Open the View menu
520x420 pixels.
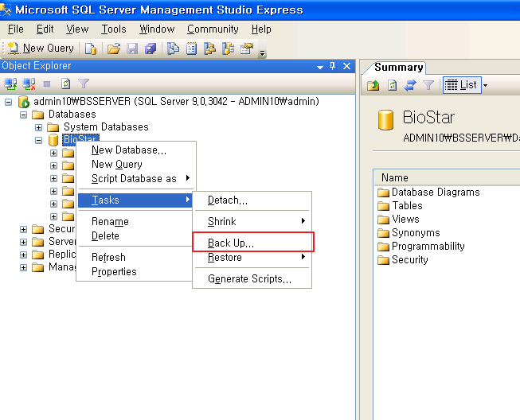pos(77,29)
